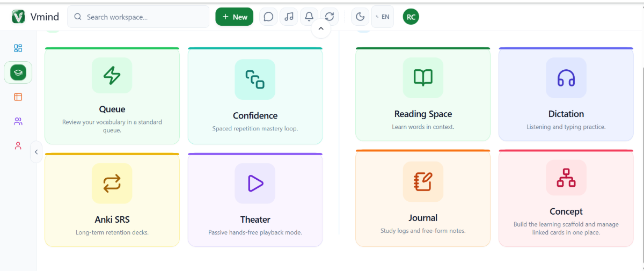This screenshot has width=644, height=271.
Task: Click 'Long-term retention decks.' description
Action: click(x=112, y=233)
